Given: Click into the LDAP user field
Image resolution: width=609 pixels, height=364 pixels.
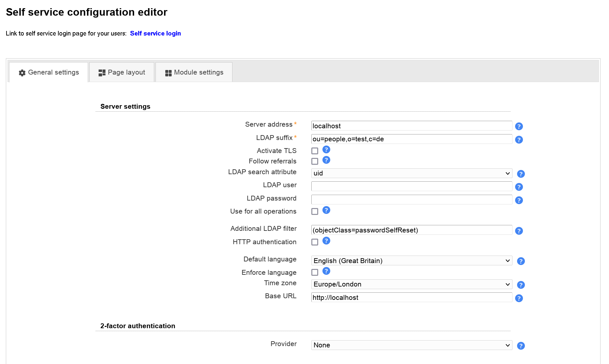Looking at the screenshot, I should 411,187.
